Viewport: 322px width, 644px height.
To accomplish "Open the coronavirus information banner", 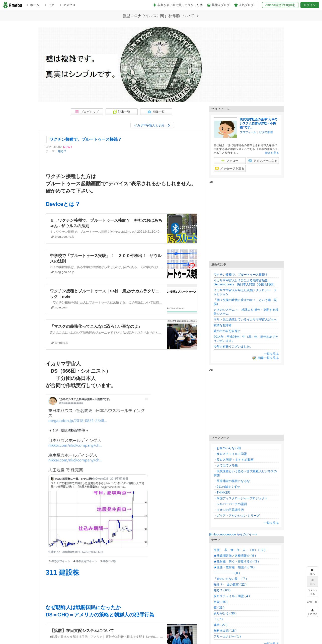I will 161,16.
